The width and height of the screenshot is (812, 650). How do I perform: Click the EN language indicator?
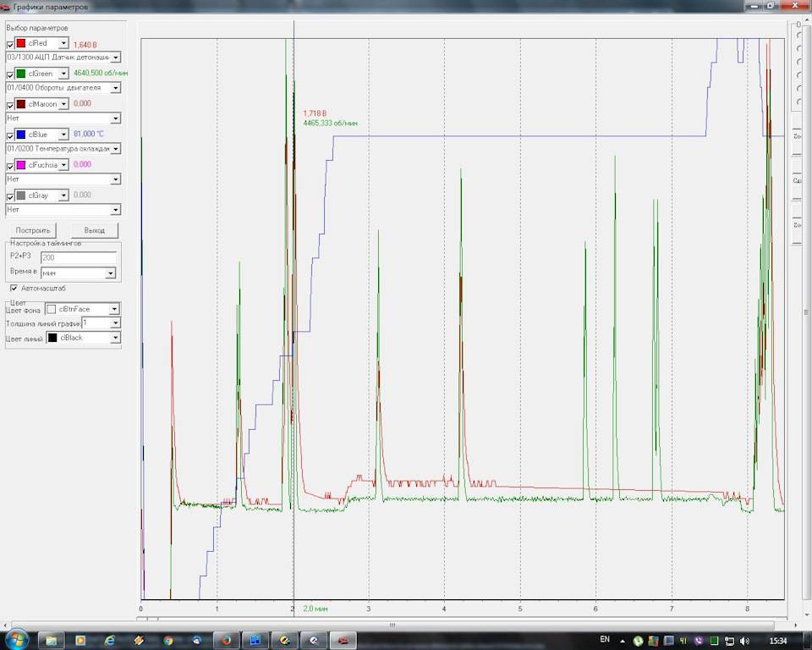click(x=604, y=639)
